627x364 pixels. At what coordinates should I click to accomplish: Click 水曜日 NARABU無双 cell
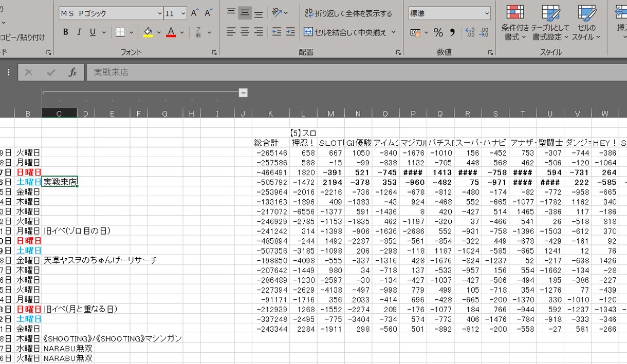tap(67, 348)
